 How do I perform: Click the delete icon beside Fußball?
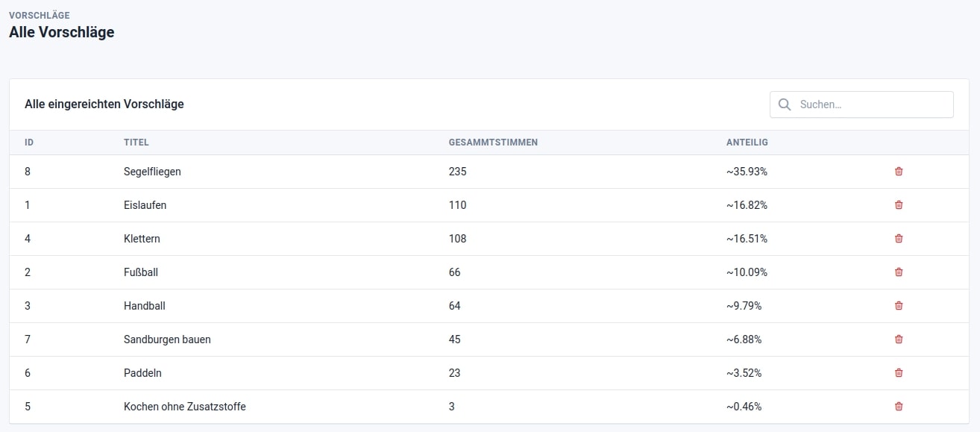coord(898,272)
